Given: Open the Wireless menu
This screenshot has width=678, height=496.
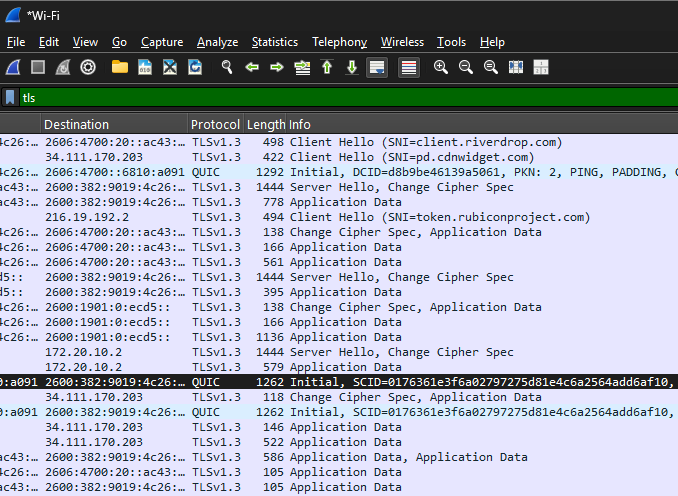Looking at the screenshot, I should pyautogui.click(x=402, y=42).
